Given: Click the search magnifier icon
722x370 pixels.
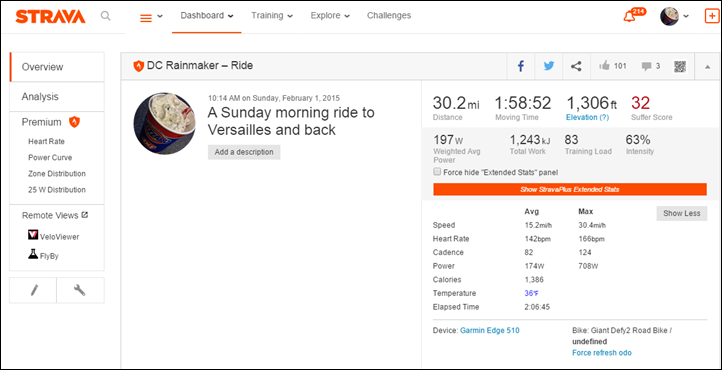Looking at the screenshot, I should point(105,16).
